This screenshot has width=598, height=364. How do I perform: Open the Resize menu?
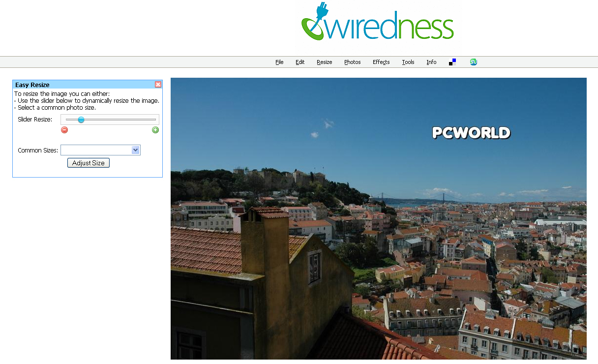pos(325,62)
